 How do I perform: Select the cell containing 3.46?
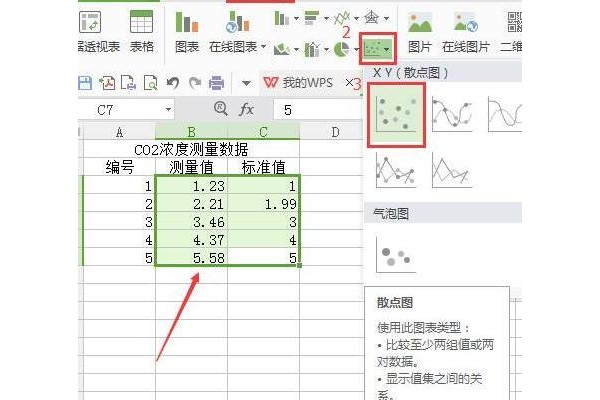click(x=191, y=222)
